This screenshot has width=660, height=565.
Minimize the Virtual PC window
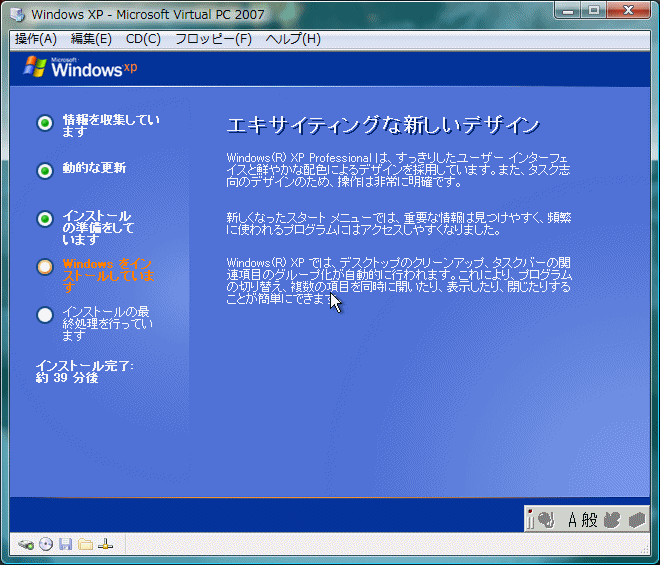click(x=568, y=11)
